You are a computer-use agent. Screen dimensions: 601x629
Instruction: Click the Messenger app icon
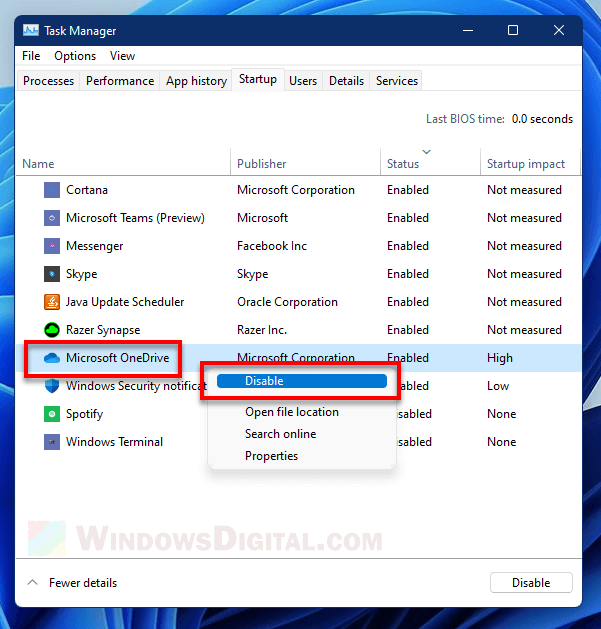[x=52, y=246]
